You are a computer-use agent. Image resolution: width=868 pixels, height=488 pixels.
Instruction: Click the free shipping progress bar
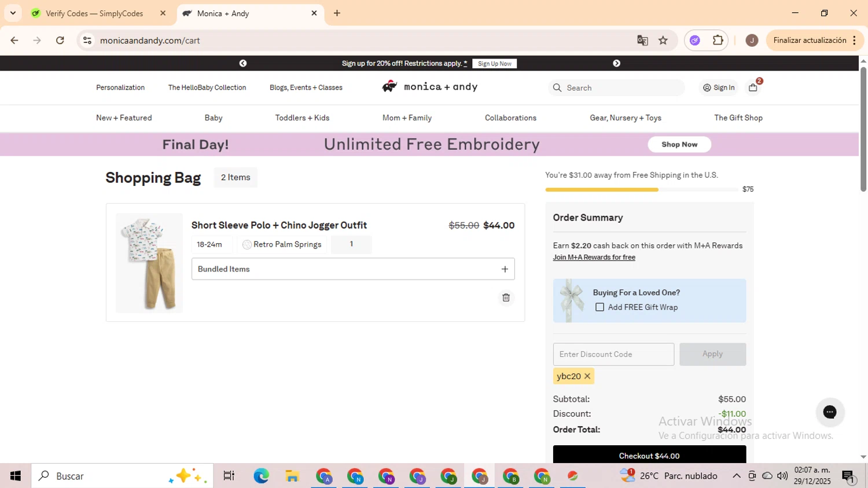[641, 189]
